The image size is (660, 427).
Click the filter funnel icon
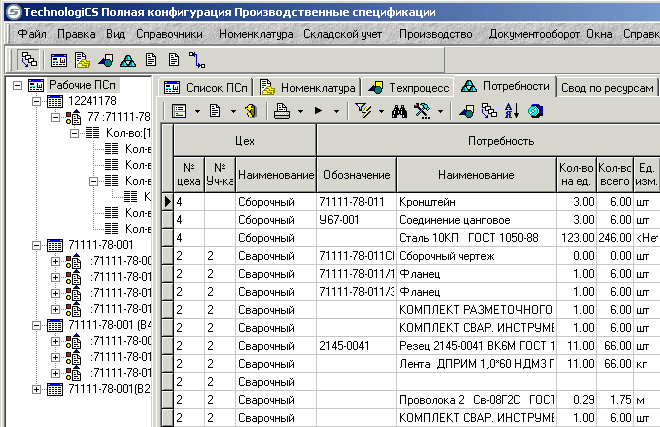(362, 110)
